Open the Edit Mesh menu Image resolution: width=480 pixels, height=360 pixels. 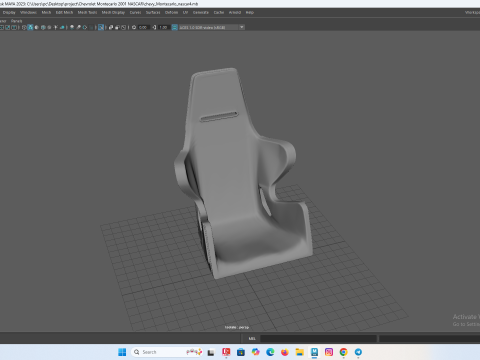pyautogui.click(x=64, y=13)
